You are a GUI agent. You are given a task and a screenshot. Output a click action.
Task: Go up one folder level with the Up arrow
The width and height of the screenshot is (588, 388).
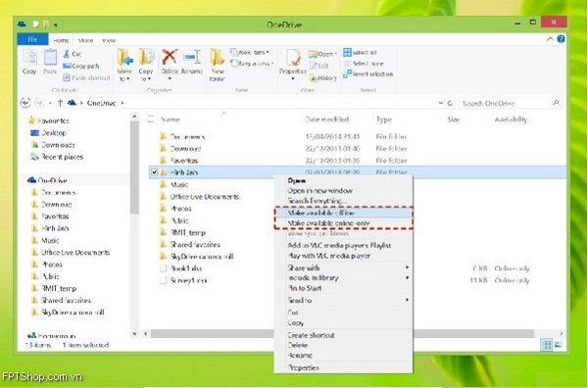click(60, 103)
